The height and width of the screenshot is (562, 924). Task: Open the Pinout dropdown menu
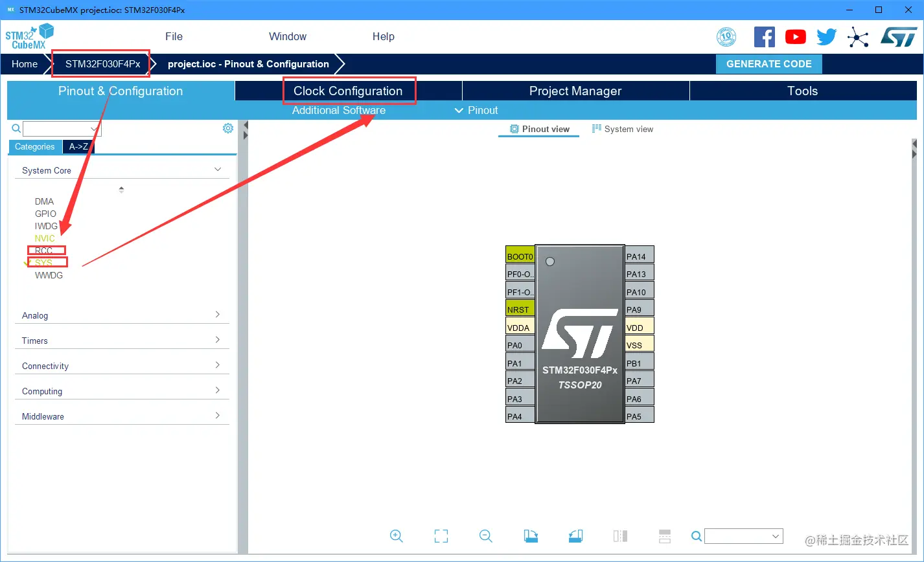tap(476, 110)
